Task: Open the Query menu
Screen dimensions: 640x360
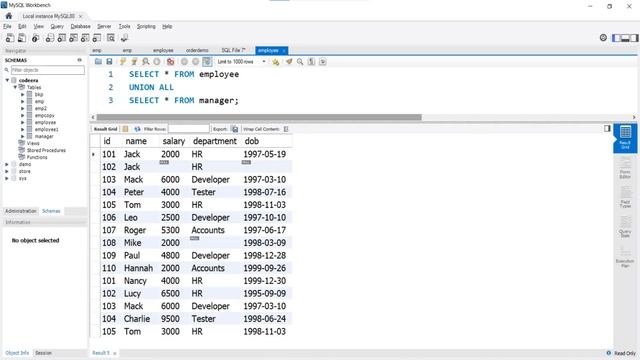Action: coord(57,26)
